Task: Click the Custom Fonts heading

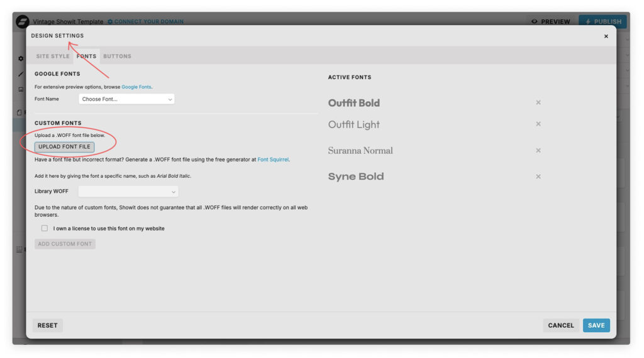Action: coord(58,123)
